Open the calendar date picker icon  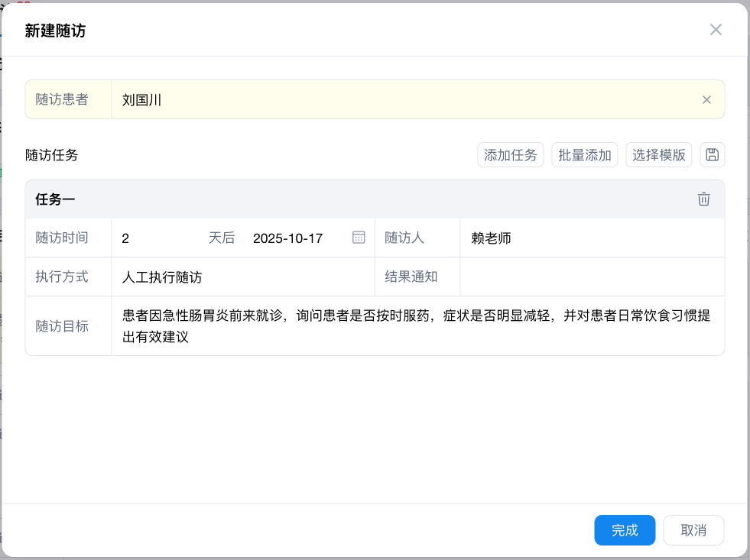point(358,238)
